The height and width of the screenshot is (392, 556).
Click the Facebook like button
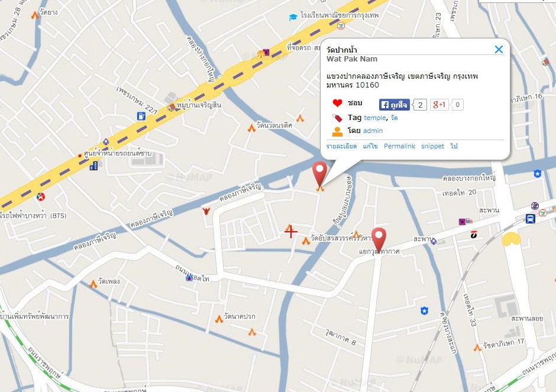point(395,105)
